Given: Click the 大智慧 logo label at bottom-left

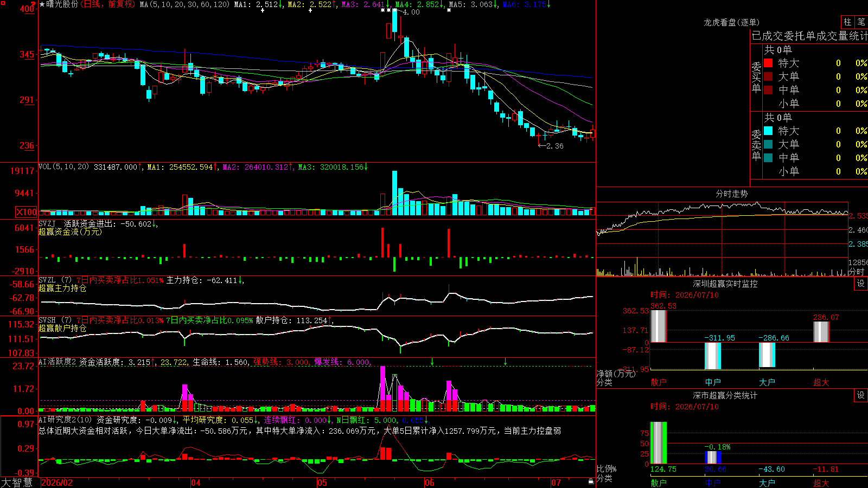Looking at the screenshot, I should click(x=17, y=483).
